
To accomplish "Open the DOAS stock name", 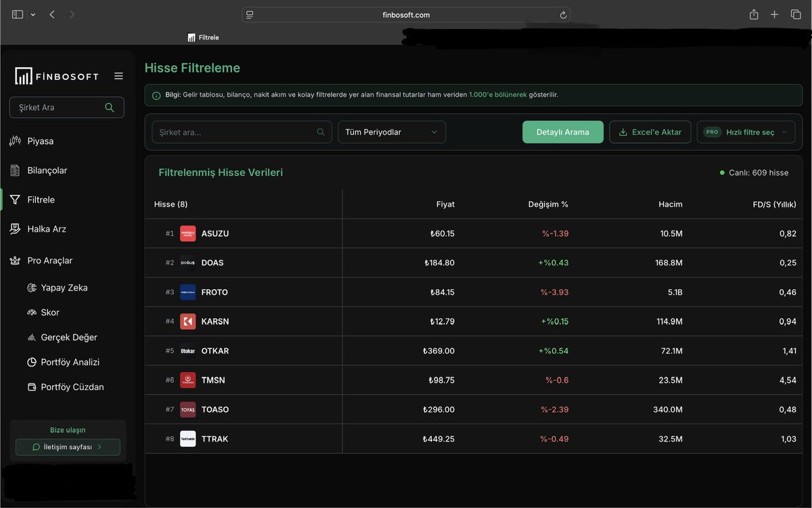I will pos(212,263).
